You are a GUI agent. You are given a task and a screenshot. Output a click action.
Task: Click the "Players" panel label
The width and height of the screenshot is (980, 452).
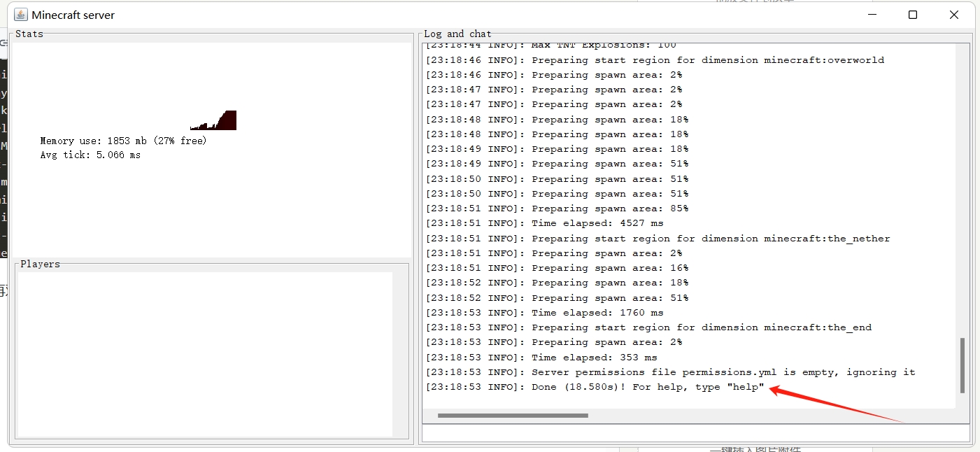click(x=40, y=264)
